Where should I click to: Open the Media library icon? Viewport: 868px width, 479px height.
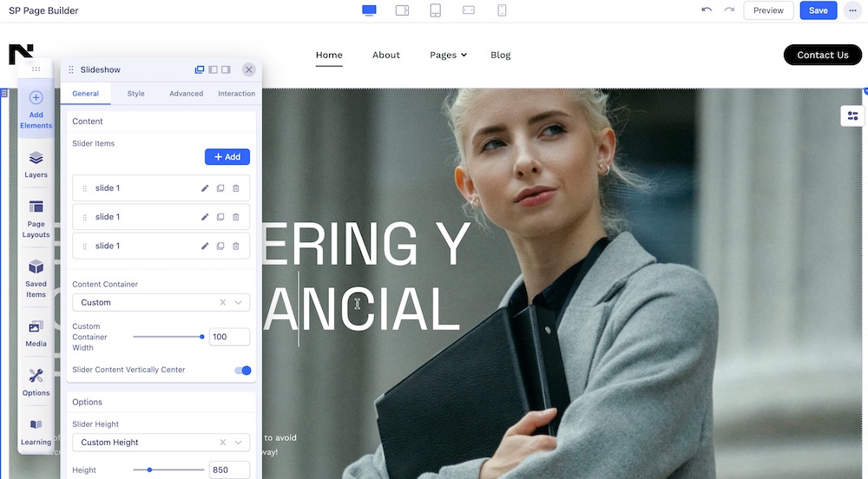coord(36,333)
